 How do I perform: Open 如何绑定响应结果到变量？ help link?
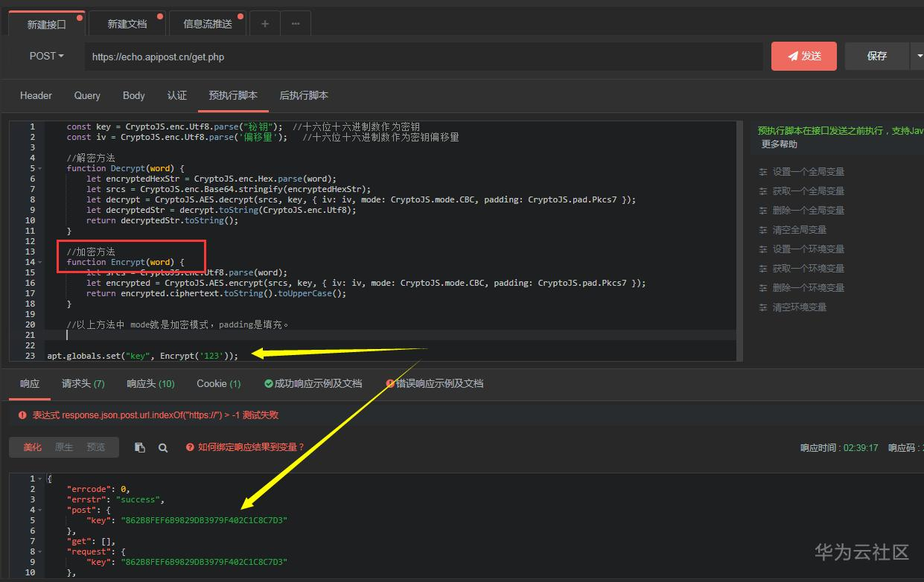coord(246,447)
